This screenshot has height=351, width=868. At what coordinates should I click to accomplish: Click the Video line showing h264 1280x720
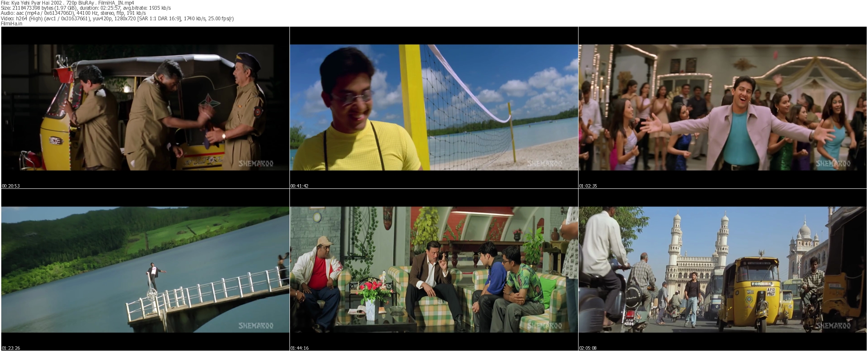click(x=117, y=19)
